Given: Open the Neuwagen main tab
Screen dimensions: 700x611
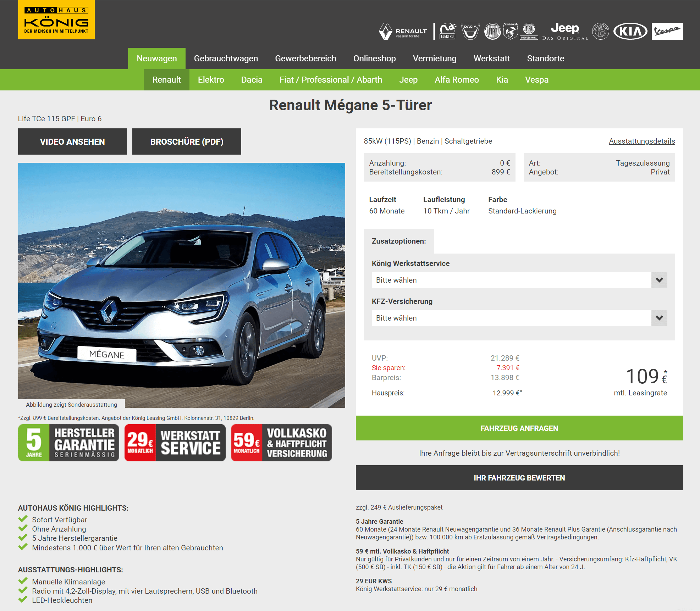Looking at the screenshot, I should tap(157, 59).
